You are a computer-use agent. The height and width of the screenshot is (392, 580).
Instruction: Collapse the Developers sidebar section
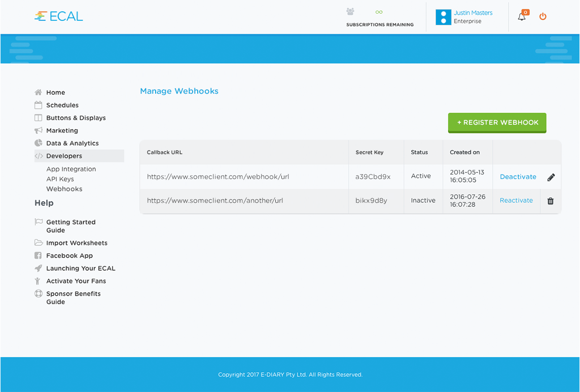pos(64,156)
